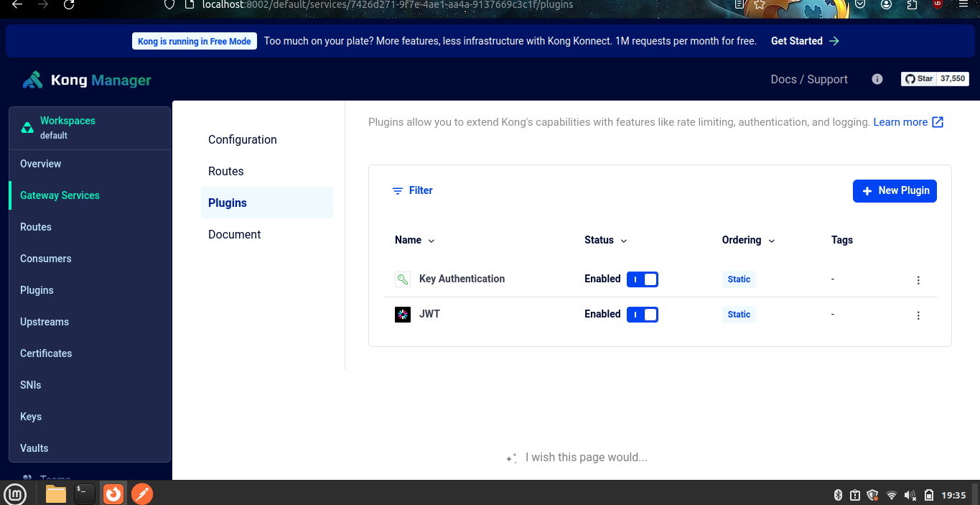Sort the table by Name column

415,240
